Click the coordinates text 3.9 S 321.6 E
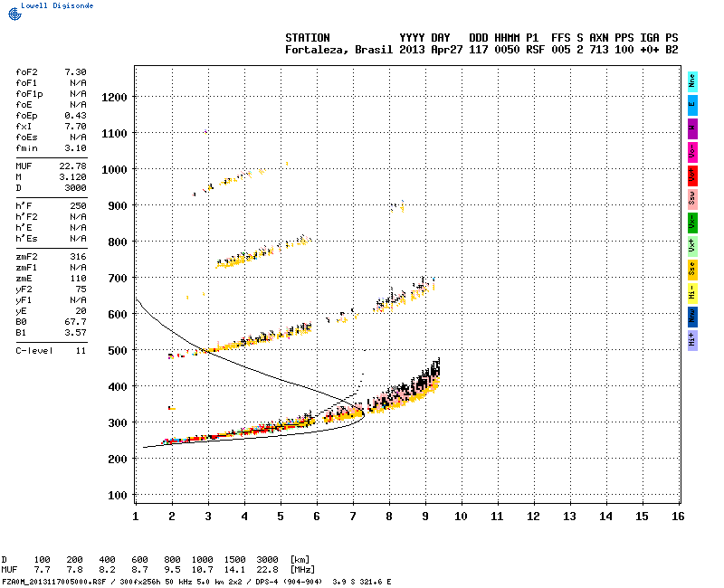 coord(362,582)
